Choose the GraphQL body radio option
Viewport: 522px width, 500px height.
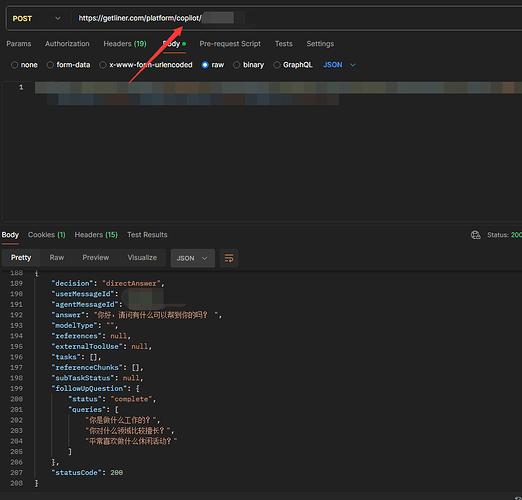[277, 65]
